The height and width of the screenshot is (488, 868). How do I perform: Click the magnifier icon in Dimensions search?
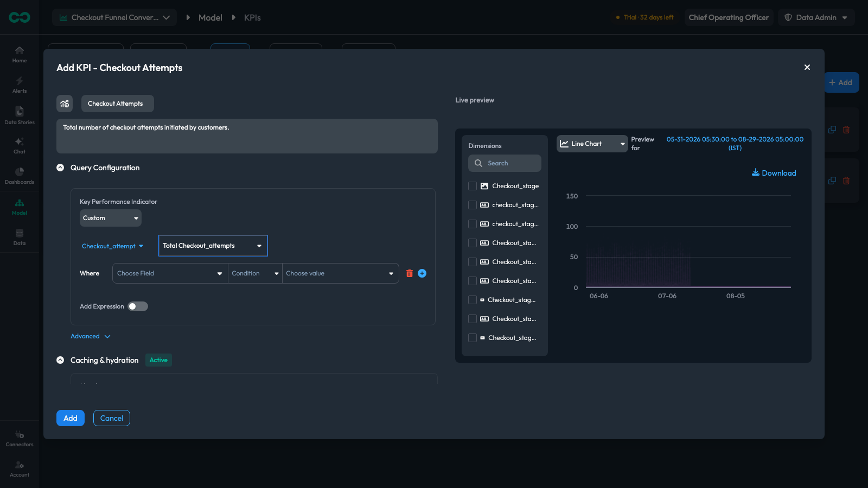pyautogui.click(x=478, y=163)
